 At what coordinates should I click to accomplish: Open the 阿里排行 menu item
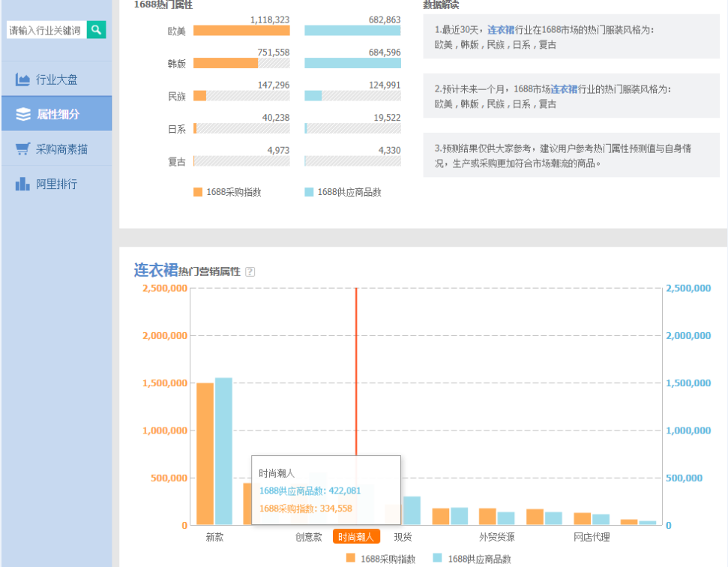tap(56, 184)
